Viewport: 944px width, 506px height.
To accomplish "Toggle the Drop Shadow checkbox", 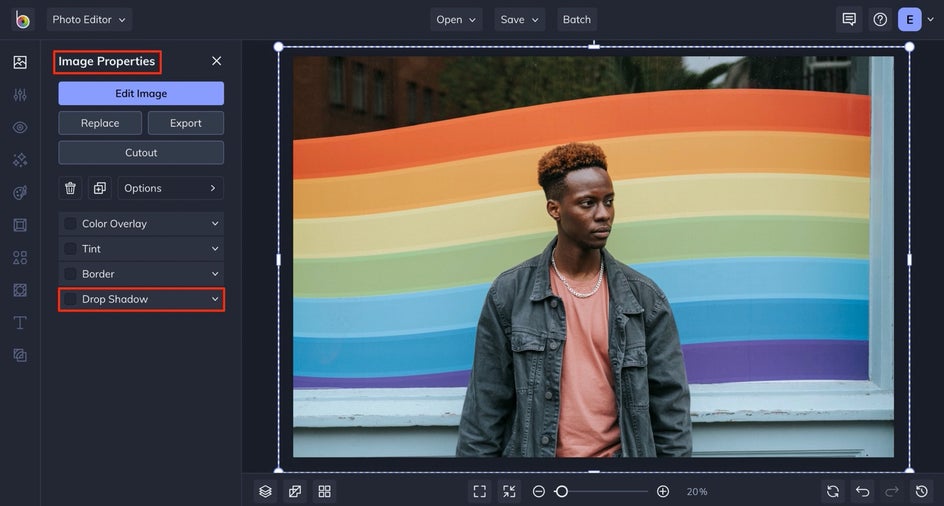I will (x=70, y=299).
